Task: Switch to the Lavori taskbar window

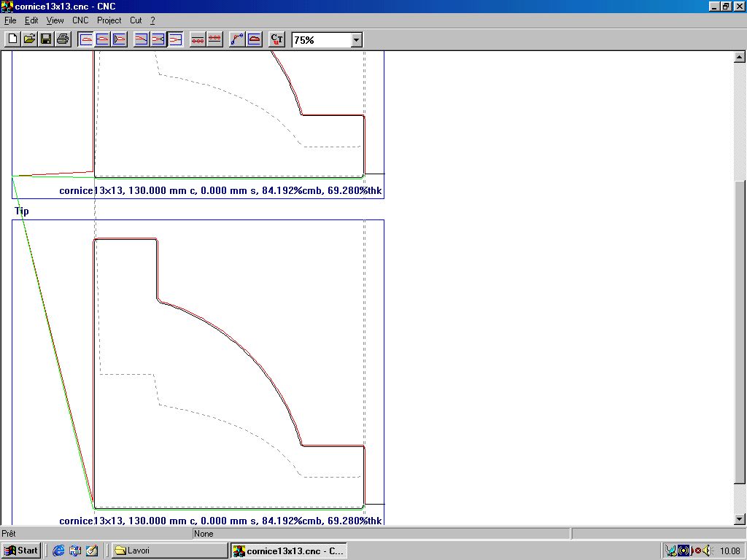Action: 168,551
